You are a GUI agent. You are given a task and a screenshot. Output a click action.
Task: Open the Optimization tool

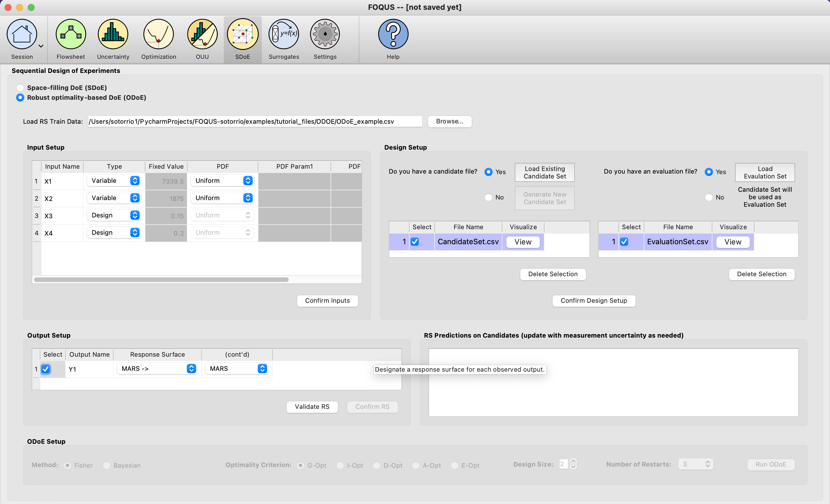tap(159, 39)
